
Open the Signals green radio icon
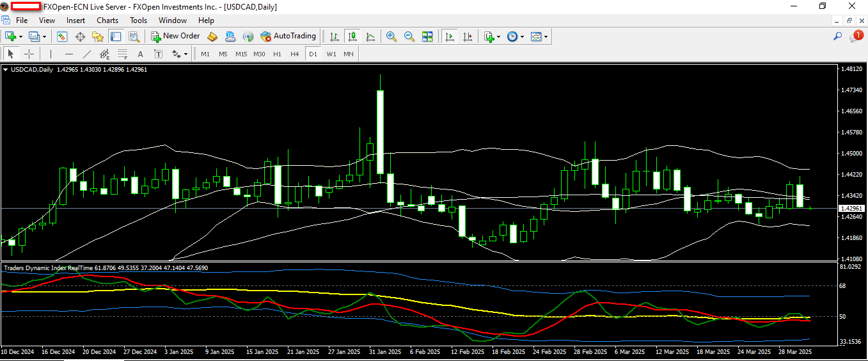click(248, 36)
